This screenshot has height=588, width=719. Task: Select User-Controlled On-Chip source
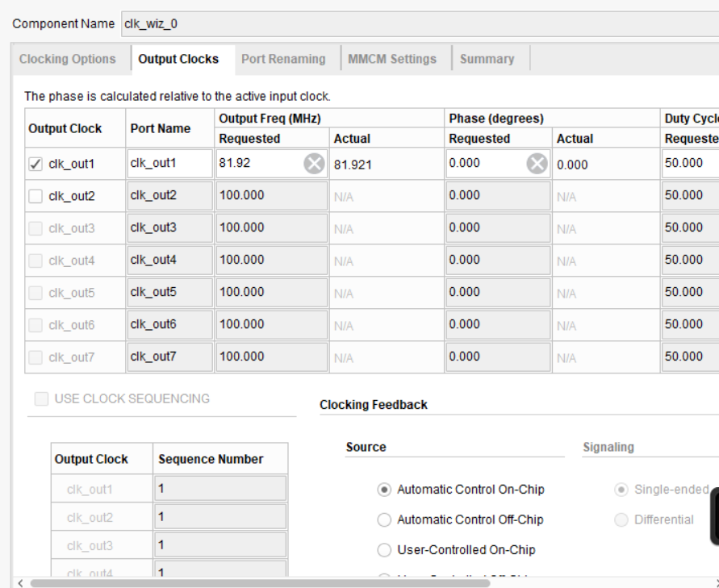(x=384, y=550)
